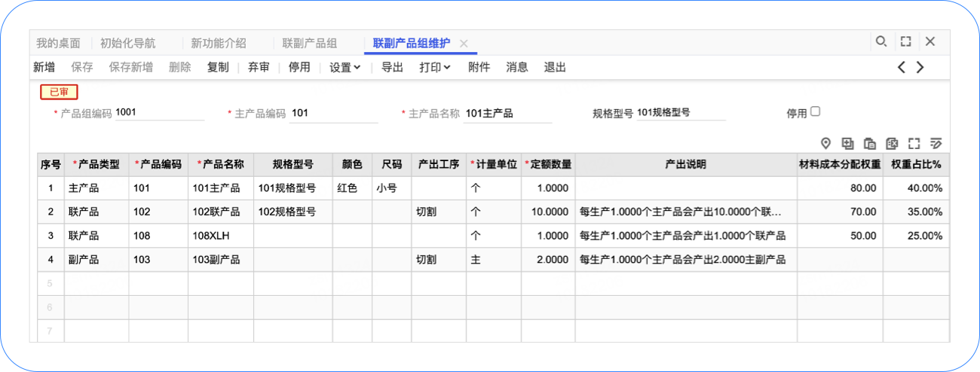This screenshot has width=980, height=372.
Task: Click the 材料成本分配权重 column header
Action: pos(840,164)
